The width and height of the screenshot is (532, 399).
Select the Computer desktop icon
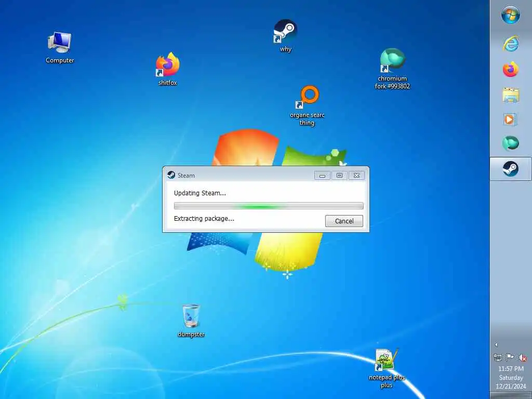tap(60, 47)
